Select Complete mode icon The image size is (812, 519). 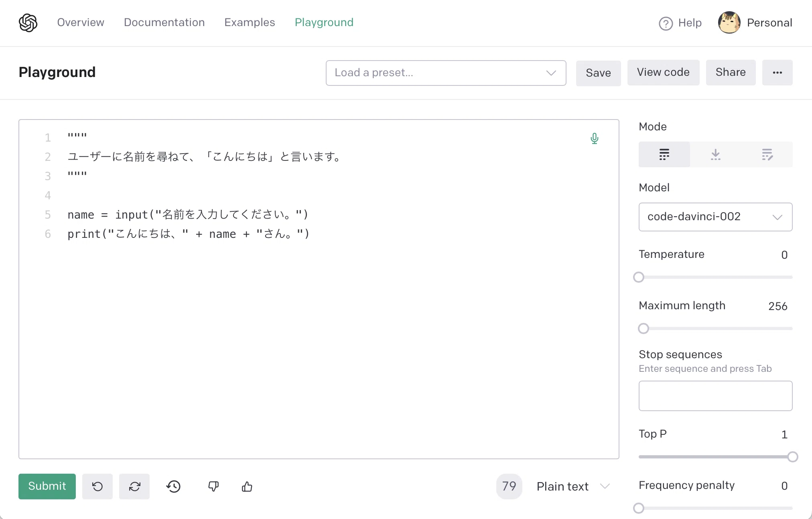(664, 154)
